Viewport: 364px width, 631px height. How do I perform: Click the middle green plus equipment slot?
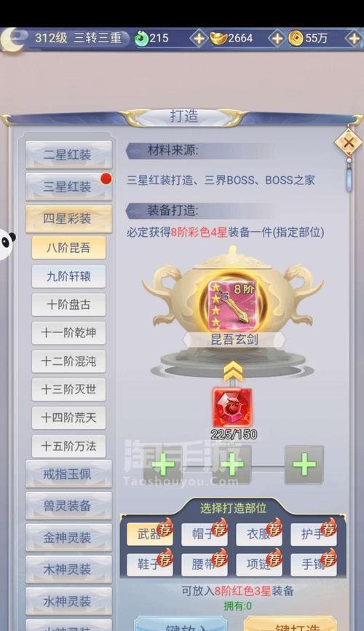232,465
